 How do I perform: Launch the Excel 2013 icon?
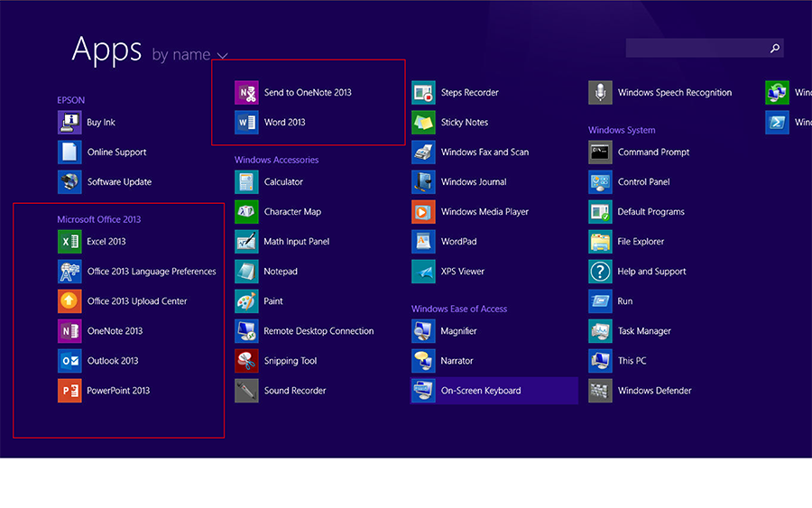[x=69, y=241]
